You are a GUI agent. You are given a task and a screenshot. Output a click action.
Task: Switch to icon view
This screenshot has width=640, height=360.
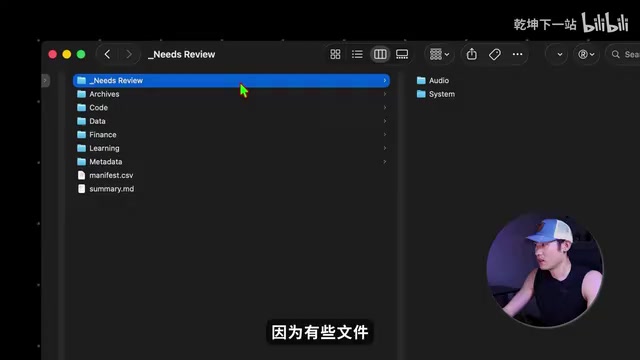coord(335,54)
